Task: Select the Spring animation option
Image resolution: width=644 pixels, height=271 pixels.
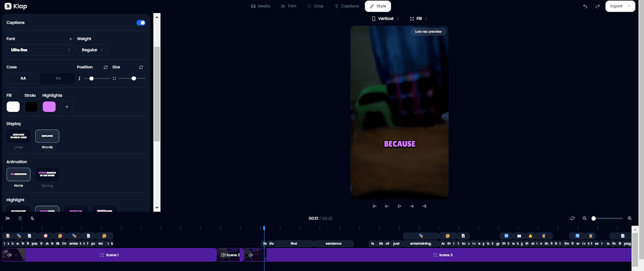Action: [47, 174]
